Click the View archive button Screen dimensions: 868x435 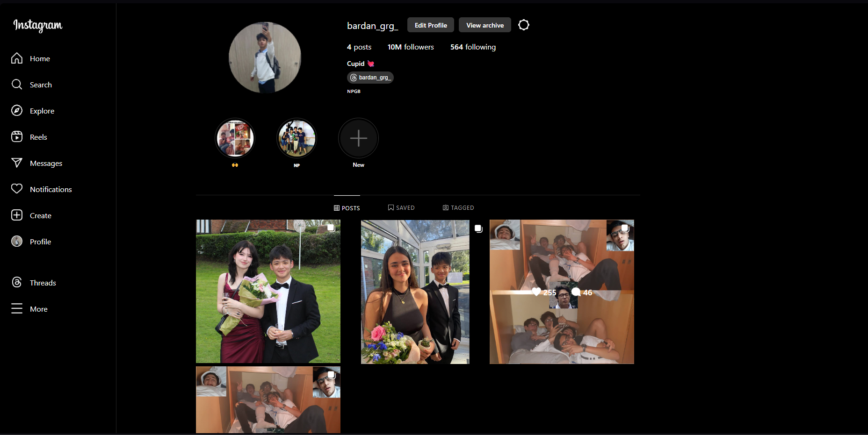(x=485, y=25)
